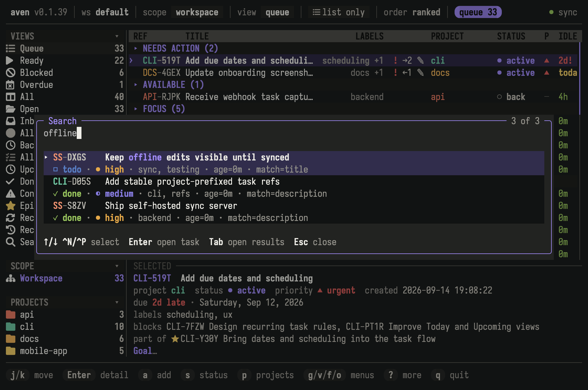Click the backlog clock icon next to Bac
588x390 pixels.
10,145
